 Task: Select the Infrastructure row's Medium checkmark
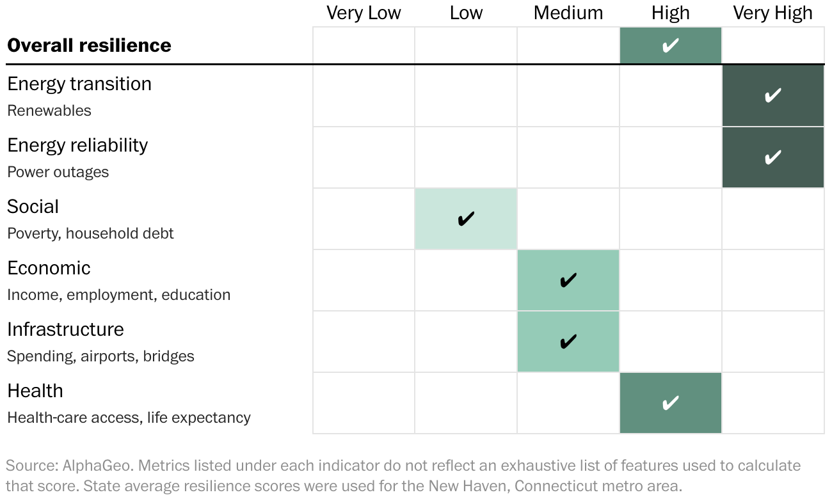(x=568, y=342)
